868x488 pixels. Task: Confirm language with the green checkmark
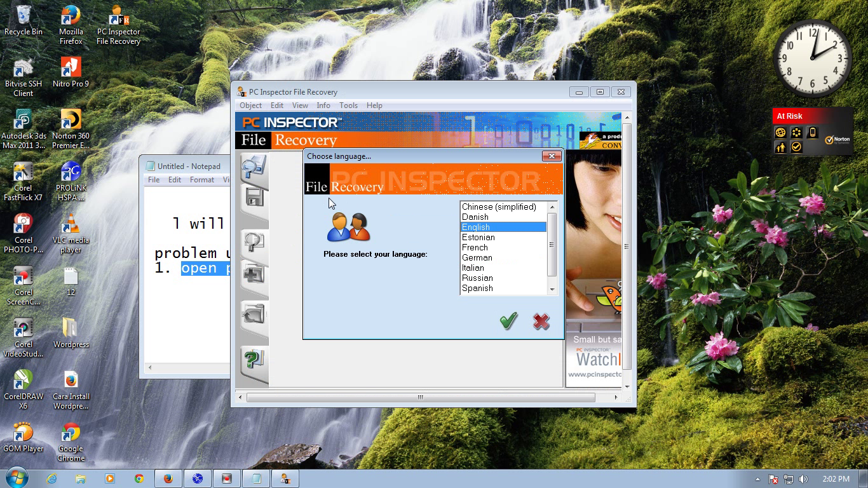[508, 321]
